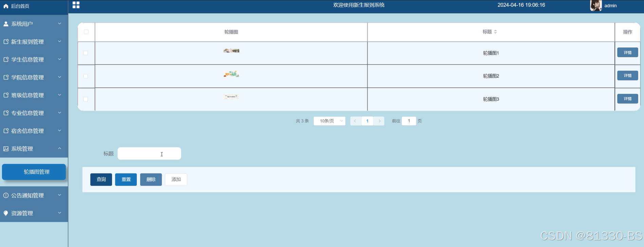Open 详情 for row 轮播图1
The height and width of the screenshot is (247, 644).
tap(628, 53)
